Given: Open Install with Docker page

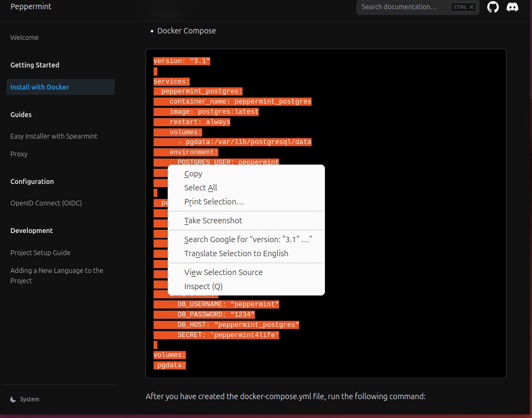Looking at the screenshot, I should 60,87.
